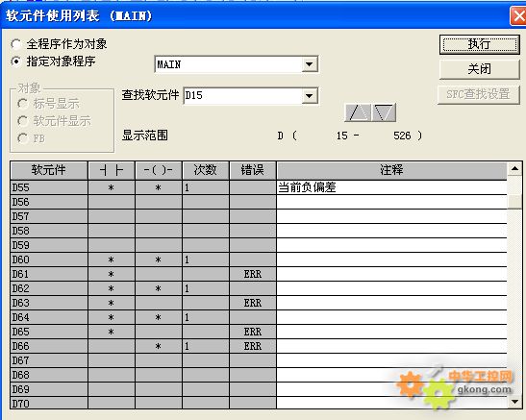Click the up triangle search-previous icon
Screen dimensions: 526x420
(358, 112)
